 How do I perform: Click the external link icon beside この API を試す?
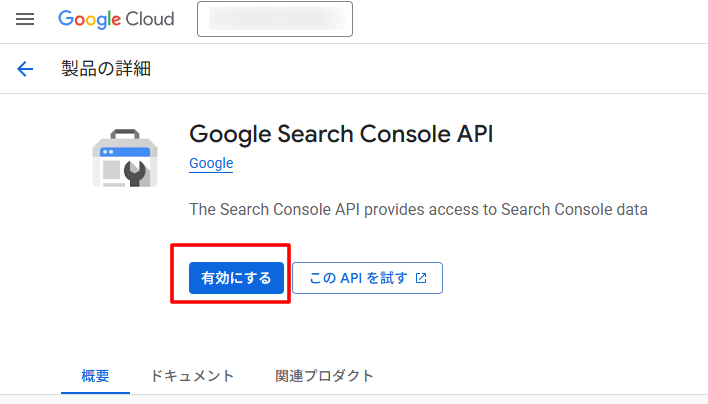(x=421, y=278)
